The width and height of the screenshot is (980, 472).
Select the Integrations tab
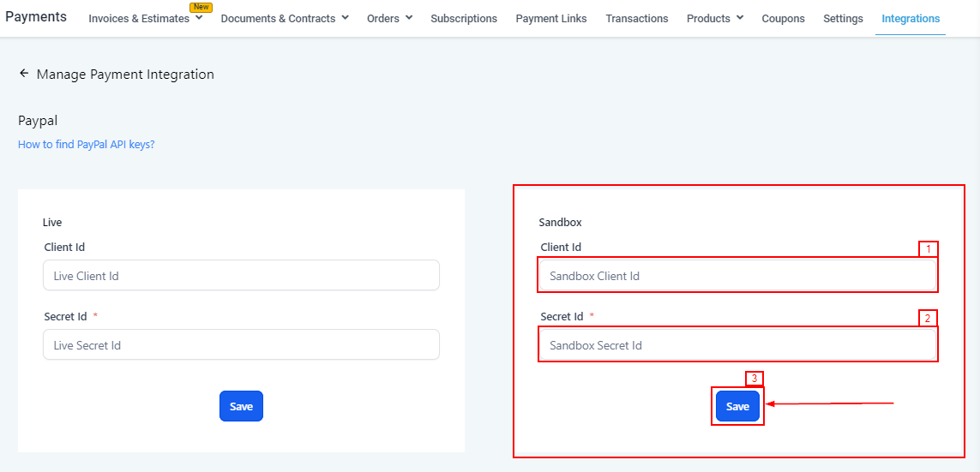click(911, 18)
